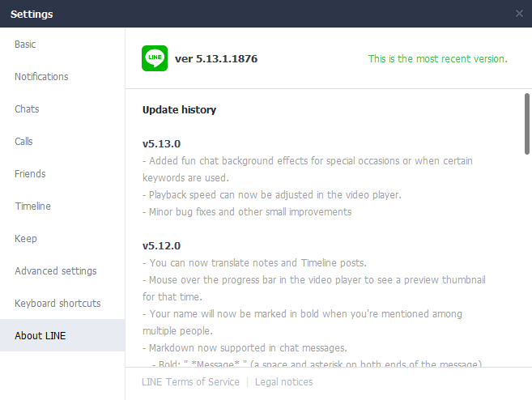Viewport: 532px width, 400px height.
Task: Click the green LINE app logo
Action: click(x=155, y=58)
